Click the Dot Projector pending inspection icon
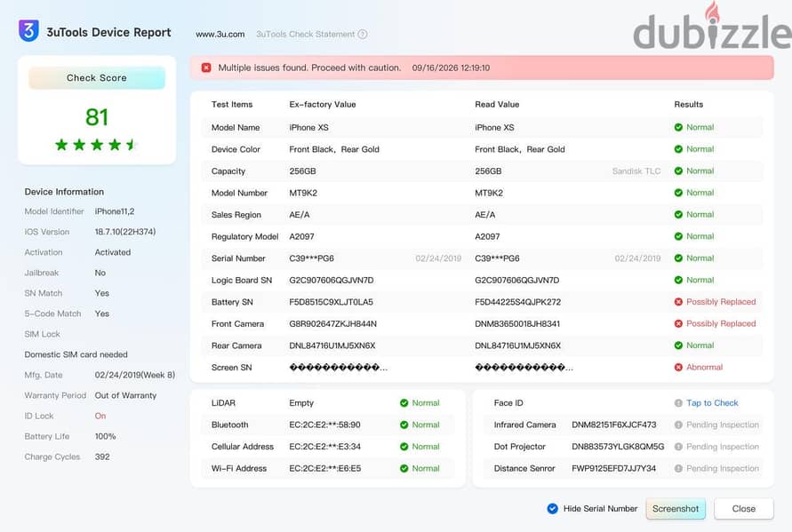Screen dimensions: 792x532 678,446
